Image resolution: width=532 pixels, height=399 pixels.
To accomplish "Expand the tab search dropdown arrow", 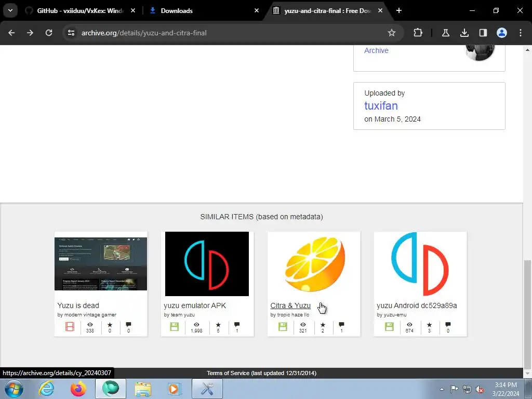I will 10,10.
